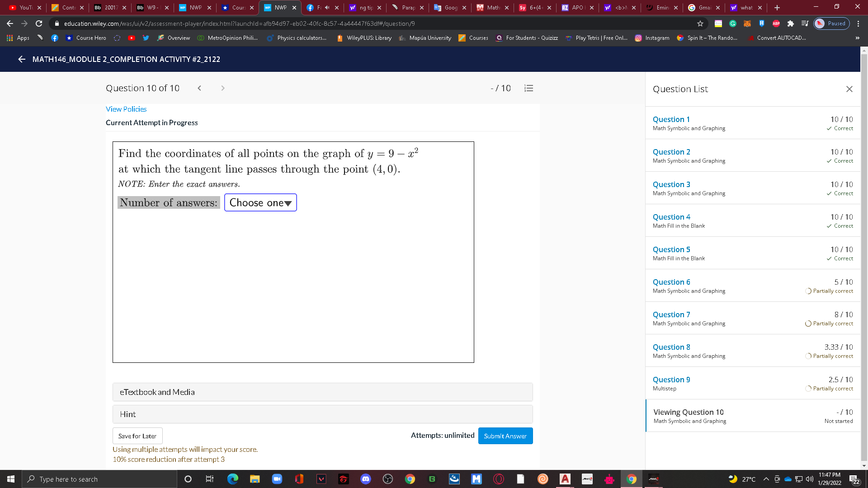Open the Grammarly extension
This screenshot has height=488, width=868.
click(x=733, y=23)
